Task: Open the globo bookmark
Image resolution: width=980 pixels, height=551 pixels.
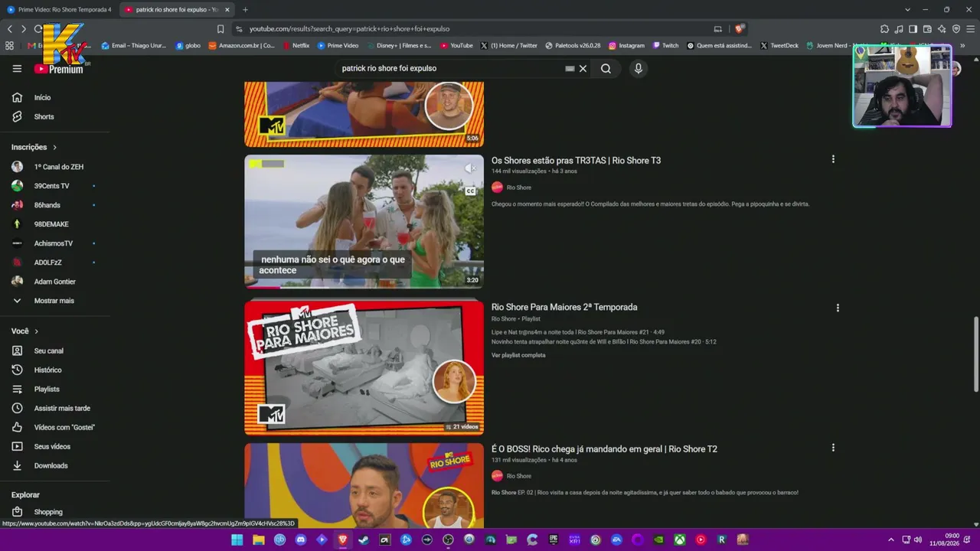Action: point(188,45)
